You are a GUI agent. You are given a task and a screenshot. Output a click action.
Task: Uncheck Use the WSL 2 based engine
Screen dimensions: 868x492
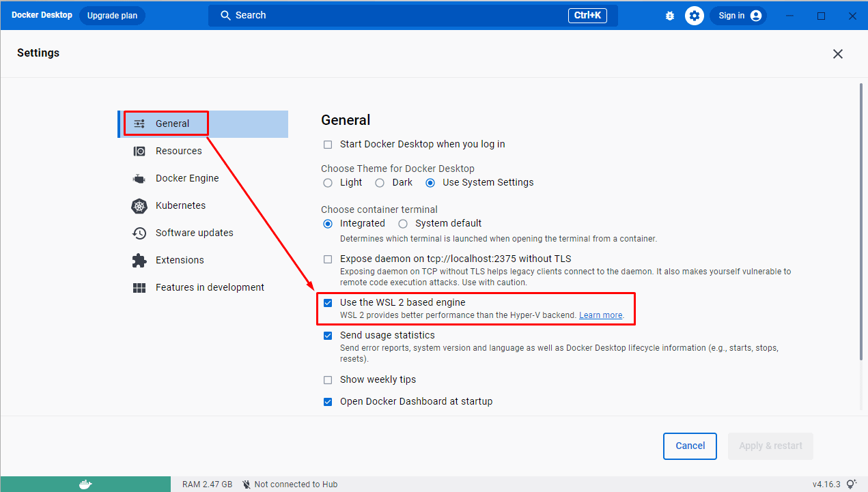tap(328, 303)
